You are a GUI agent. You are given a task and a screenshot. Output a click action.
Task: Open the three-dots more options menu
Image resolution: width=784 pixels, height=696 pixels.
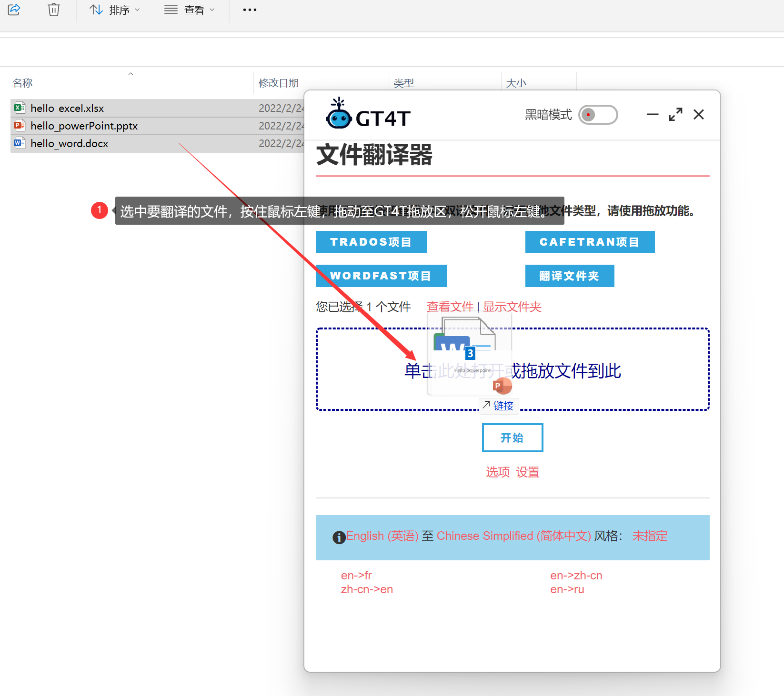[x=250, y=10]
